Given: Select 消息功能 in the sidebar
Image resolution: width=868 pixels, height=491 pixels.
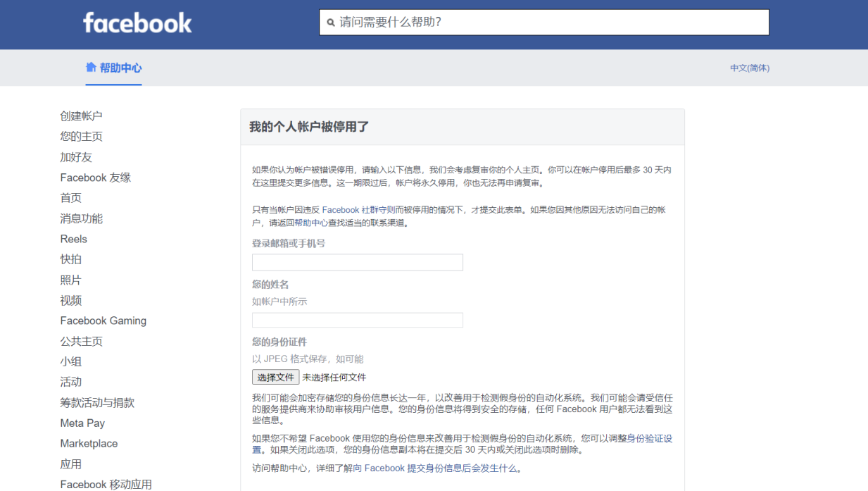Looking at the screenshot, I should (80, 218).
